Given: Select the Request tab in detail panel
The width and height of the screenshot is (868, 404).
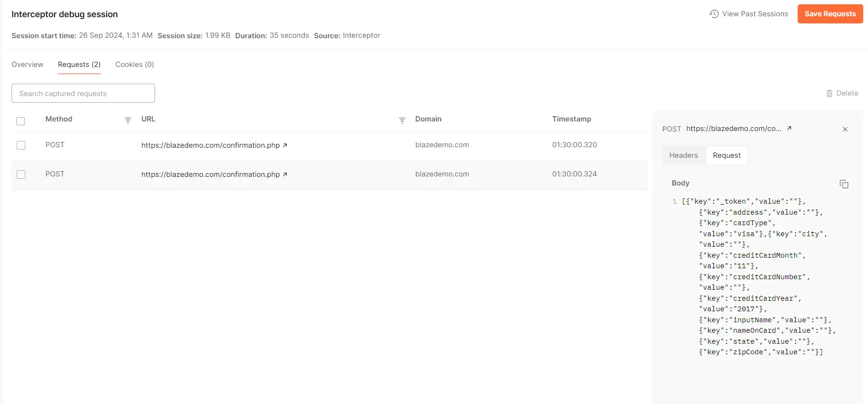Looking at the screenshot, I should coord(727,155).
